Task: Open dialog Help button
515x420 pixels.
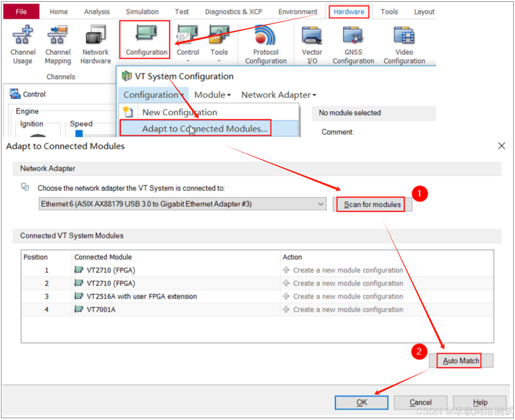Action: [x=480, y=402]
